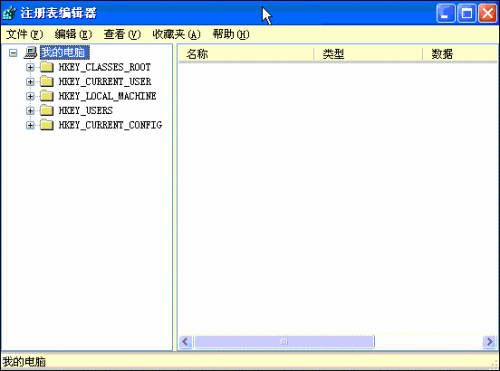Select the HKEY_CURRENT_CONFIG label
This screenshot has width=500, height=371.
pos(110,125)
